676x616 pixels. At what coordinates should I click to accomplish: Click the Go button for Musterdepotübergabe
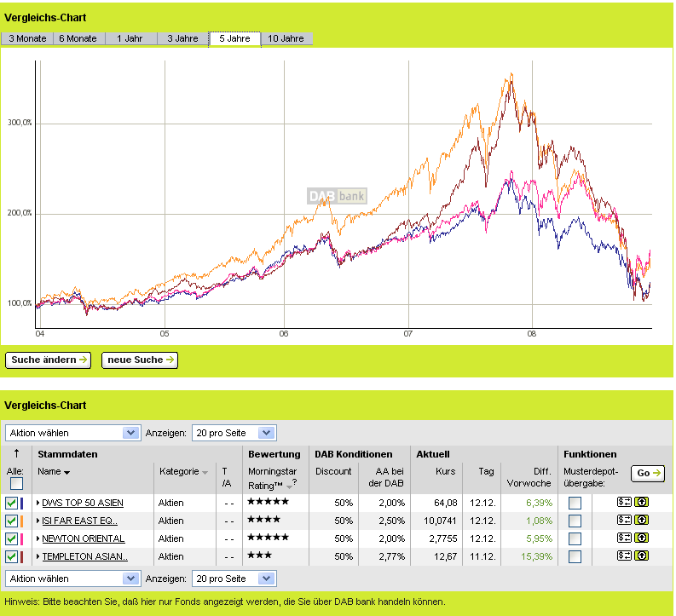click(x=648, y=473)
